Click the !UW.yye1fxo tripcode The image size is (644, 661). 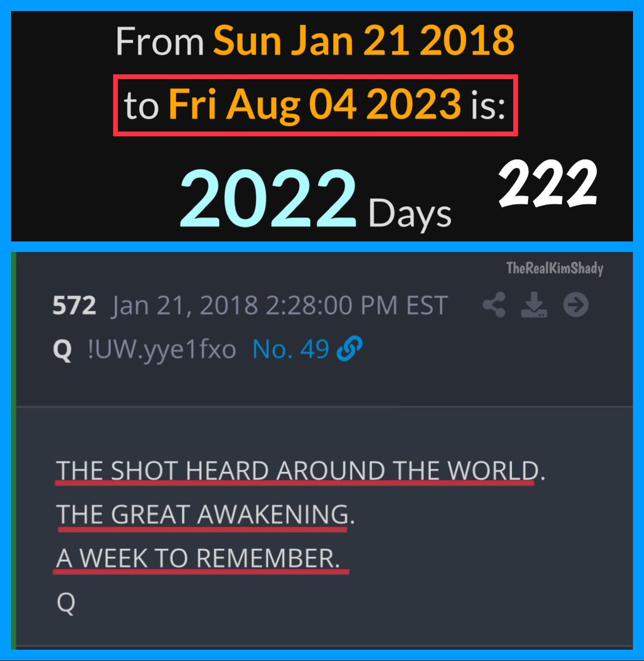162,350
